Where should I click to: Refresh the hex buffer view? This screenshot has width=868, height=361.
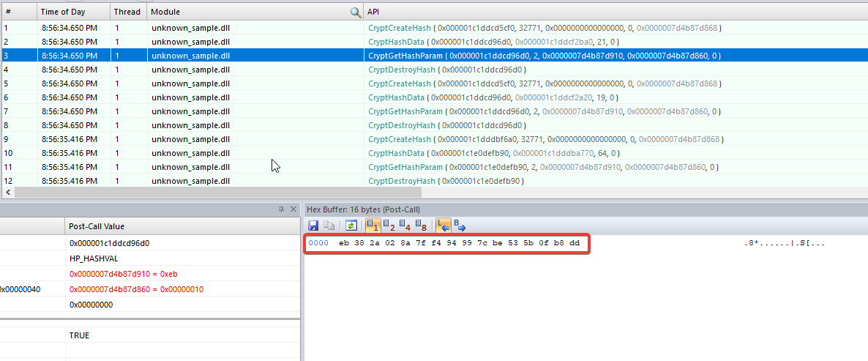pos(351,226)
